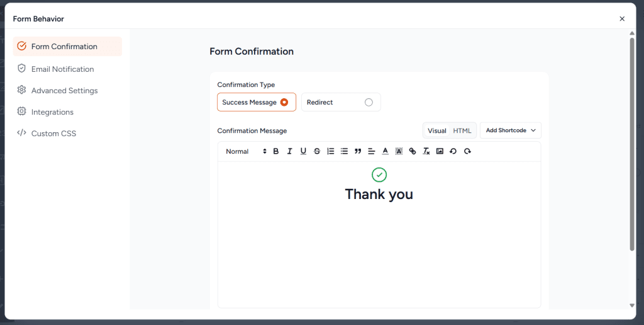This screenshot has width=644, height=325.
Task: Choose the Redirect confirmation type
Action: [369, 102]
